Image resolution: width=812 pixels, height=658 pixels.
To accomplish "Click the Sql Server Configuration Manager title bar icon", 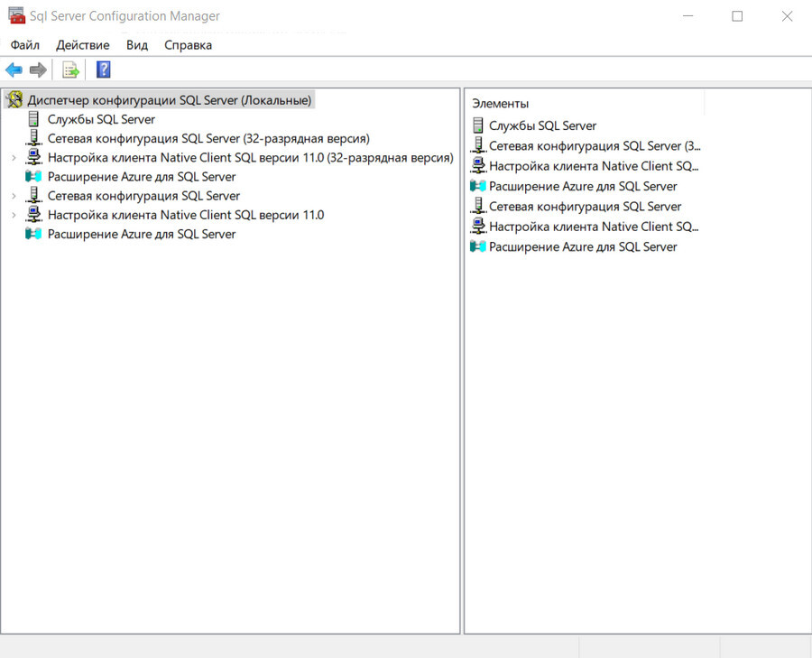I will click(16, 15).
